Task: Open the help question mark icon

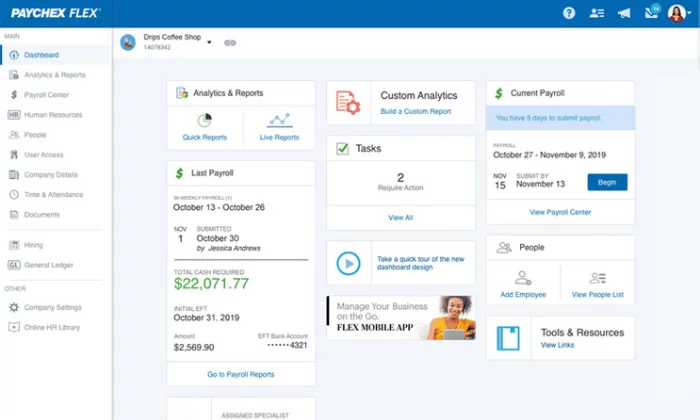Action: point(569,13)
